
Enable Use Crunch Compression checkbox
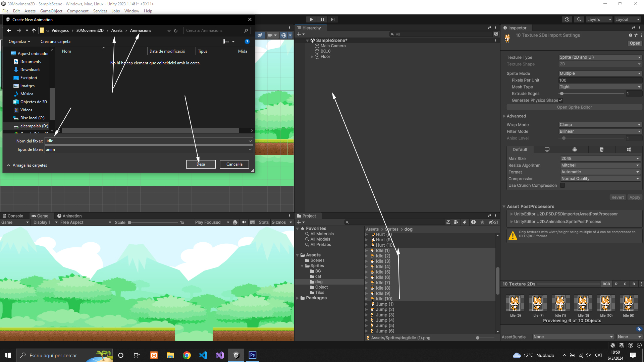562,185
